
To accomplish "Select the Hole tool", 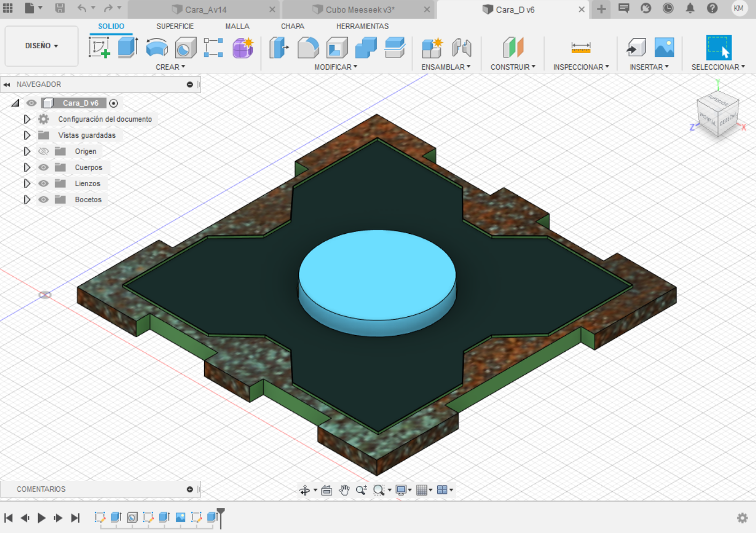I will pos(185,48).
